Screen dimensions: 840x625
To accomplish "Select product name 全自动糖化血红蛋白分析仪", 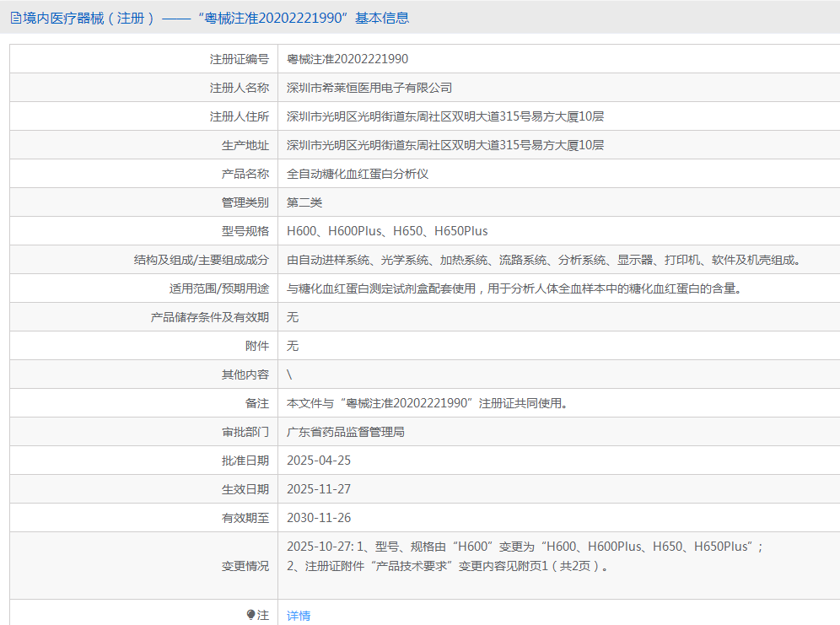I will point(358,174).
